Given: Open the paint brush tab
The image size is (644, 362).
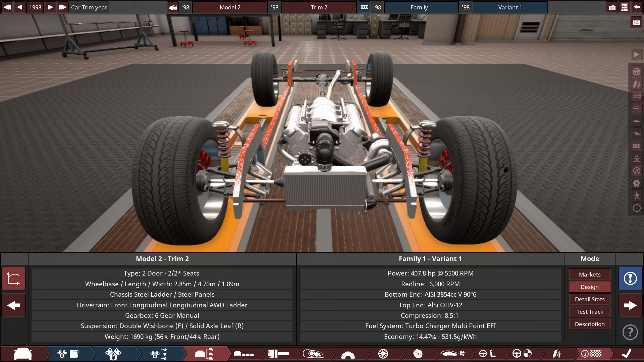Looking at the screenshot, I should [x=279, y=354].
